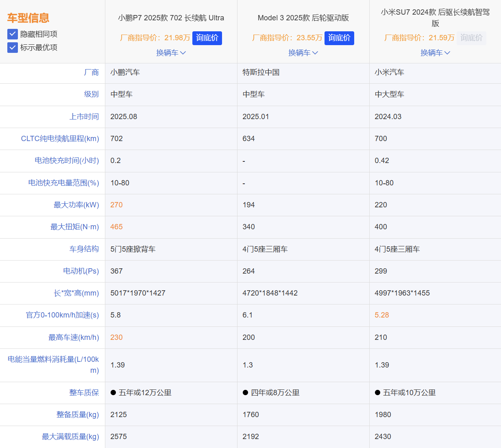This screenshot has width=501, height=448.
Task: Open 小米SU7 2024款 后驱长续航智驾版 title
Action: pos(436,18)
